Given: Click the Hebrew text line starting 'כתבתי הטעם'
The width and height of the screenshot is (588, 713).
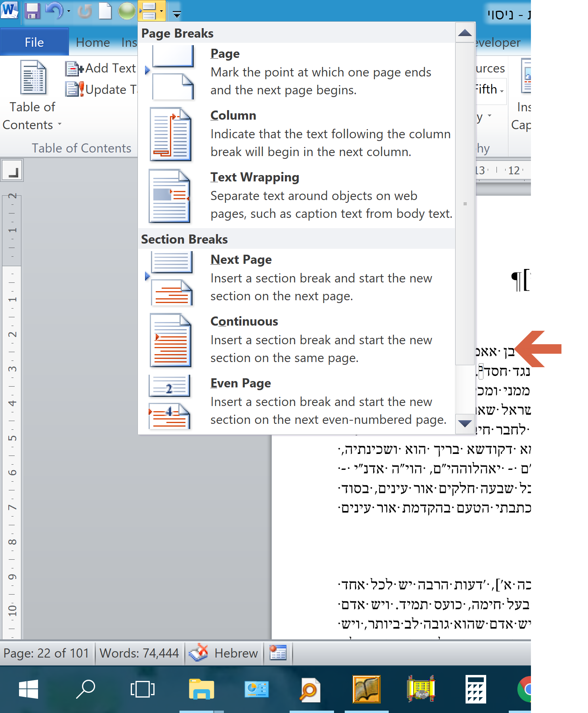Looking at the screenshot, I should click(435, 508).
